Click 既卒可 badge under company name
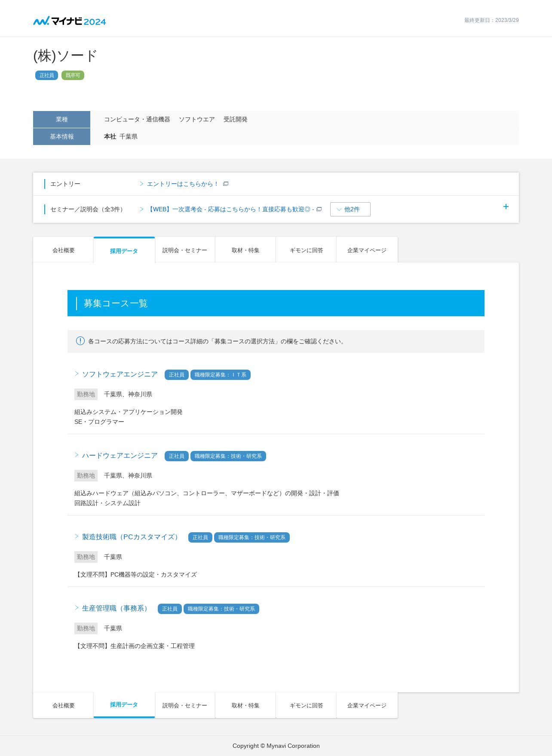Screen dimensions: 552x756 click(x=73, y=75)
